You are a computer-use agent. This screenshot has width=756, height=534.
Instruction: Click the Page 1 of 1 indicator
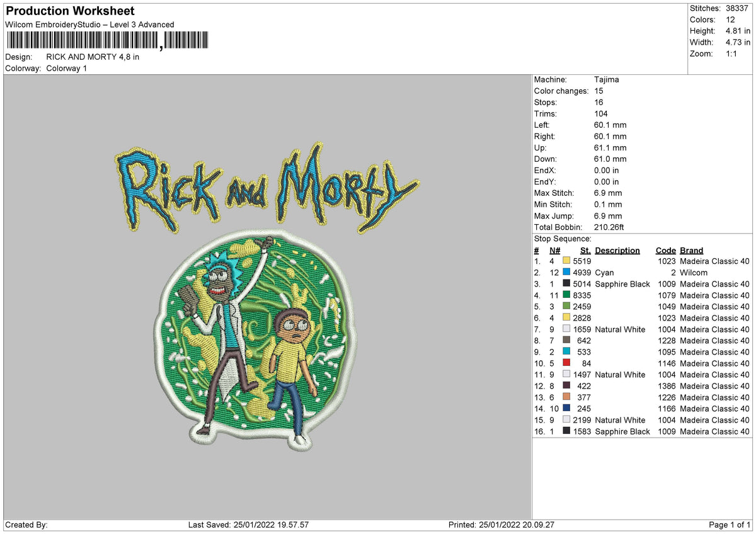coord(730,525)
